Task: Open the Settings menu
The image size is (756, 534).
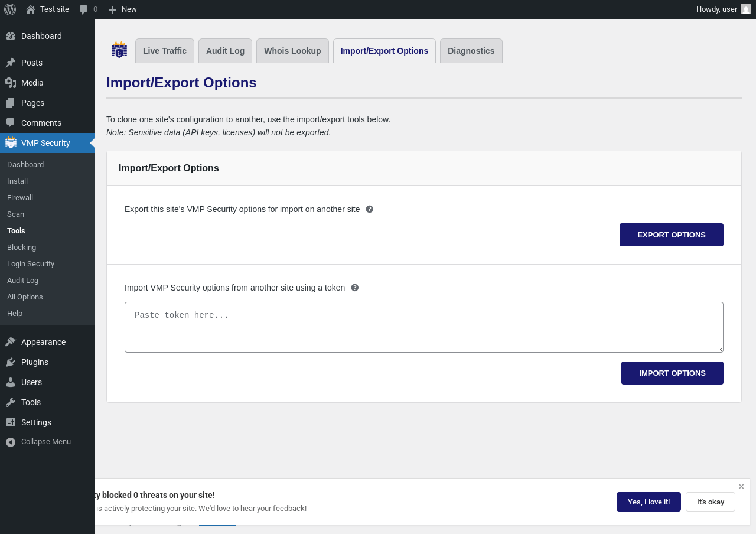Action: click(x=47, y=422)
